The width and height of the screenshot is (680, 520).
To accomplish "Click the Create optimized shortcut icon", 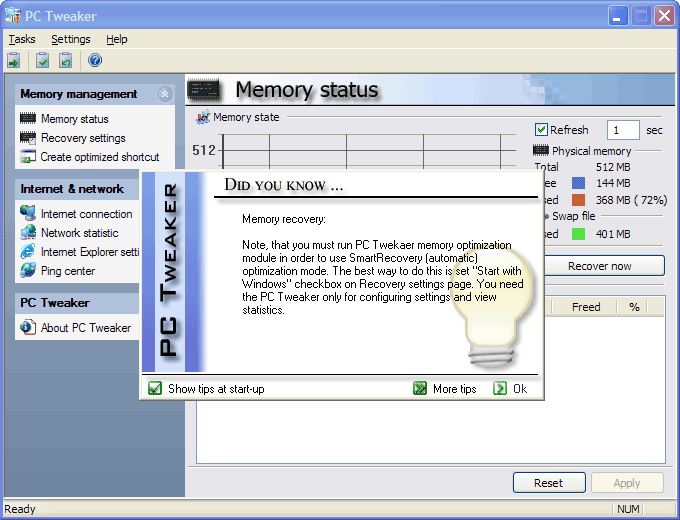I will tap(28, 156).
